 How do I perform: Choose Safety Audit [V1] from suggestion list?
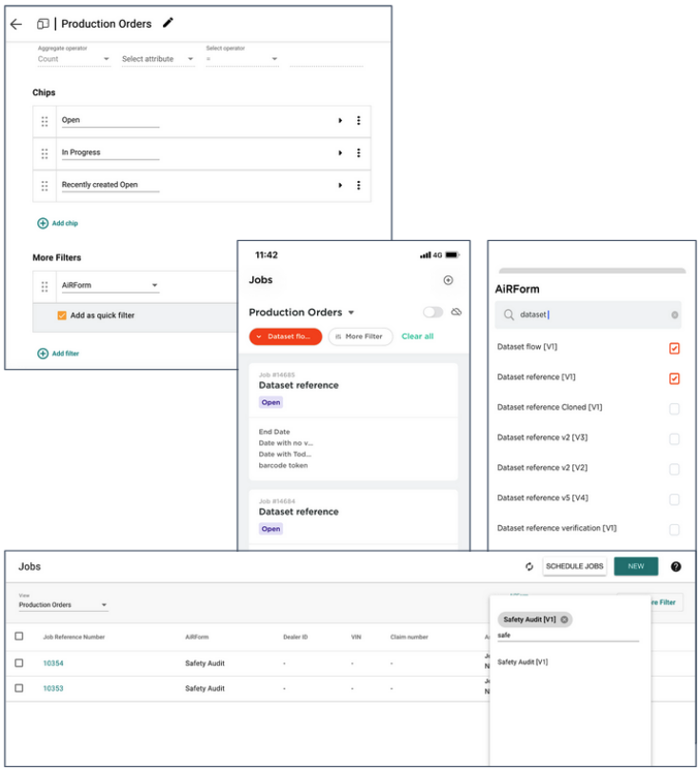(x=522, y=662)
